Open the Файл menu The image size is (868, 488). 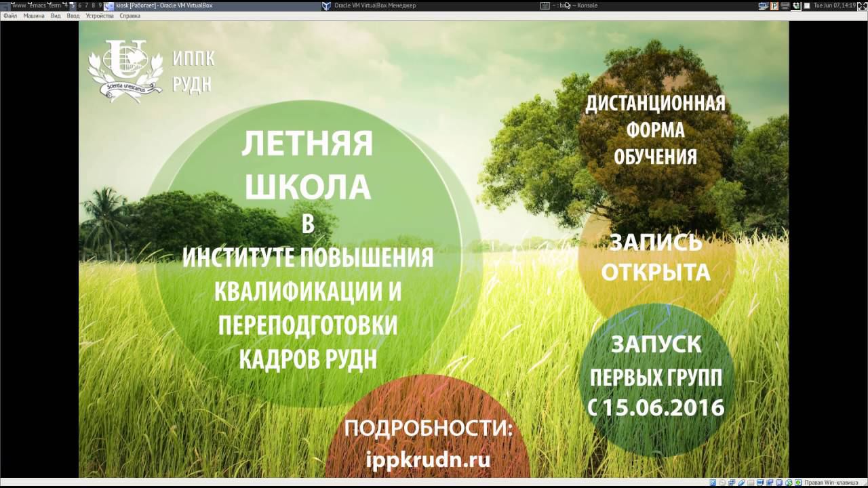pos(10,16)
